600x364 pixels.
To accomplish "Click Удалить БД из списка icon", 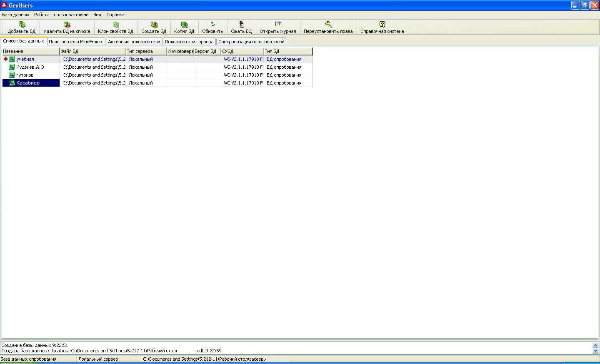I will tap(67, 25).
